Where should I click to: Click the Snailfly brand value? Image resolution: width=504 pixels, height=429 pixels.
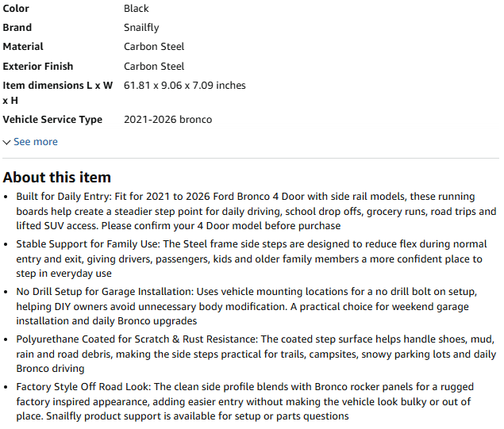tap(141, 28)
